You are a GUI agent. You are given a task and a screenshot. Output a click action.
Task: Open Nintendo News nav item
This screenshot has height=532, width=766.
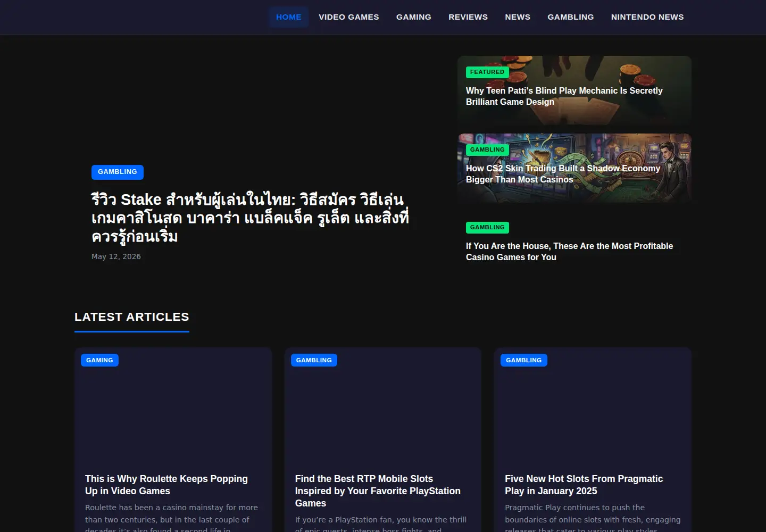[647, 17]
